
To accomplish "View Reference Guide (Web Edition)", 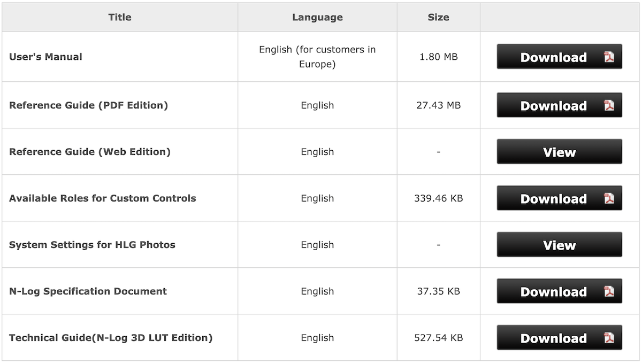I will [x=559, y=152].
